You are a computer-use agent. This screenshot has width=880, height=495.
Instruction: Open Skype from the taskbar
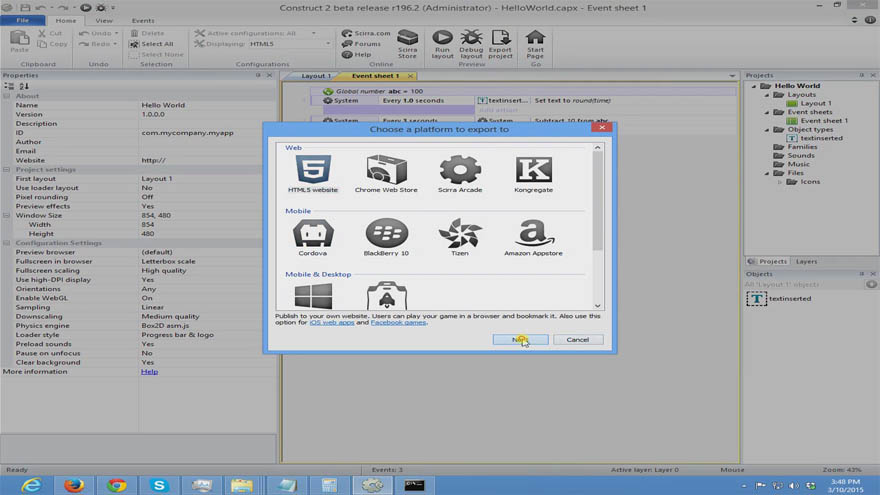(159, 485)
